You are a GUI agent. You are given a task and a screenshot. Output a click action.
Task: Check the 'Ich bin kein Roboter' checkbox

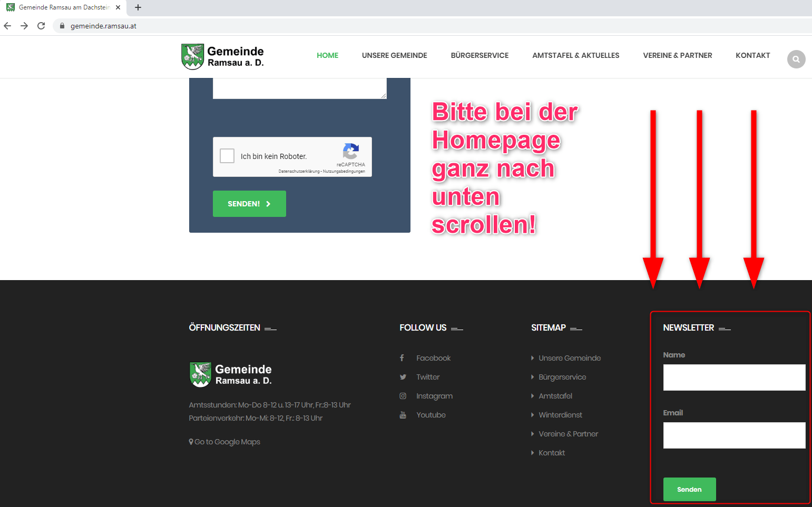[x=227, y=156]
